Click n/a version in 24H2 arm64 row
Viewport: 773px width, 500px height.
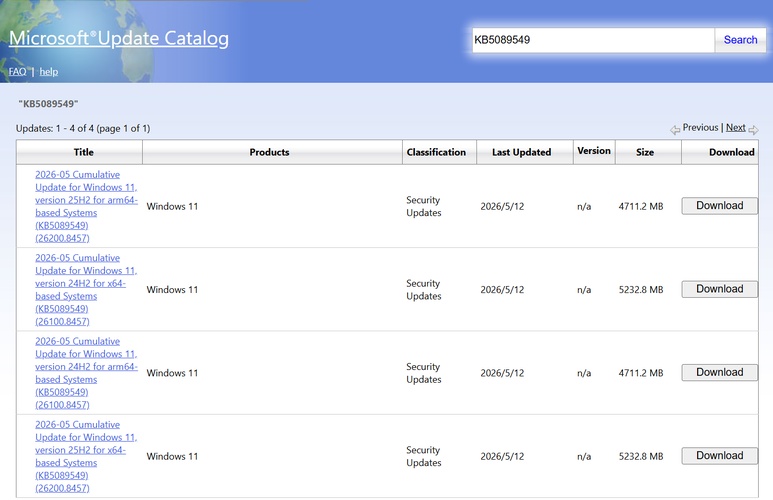pos(584,373)
